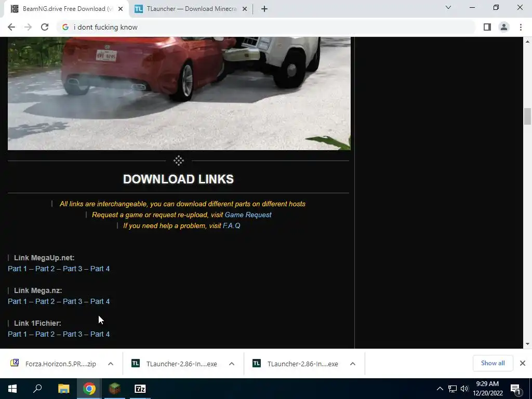Open the Windows Start menu
The height and width of the screenshot is (399, 532).
click(12, 389)
